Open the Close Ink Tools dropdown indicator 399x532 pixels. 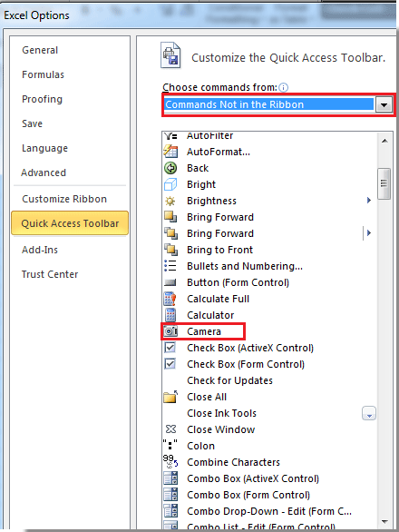(x=369, y=413)
